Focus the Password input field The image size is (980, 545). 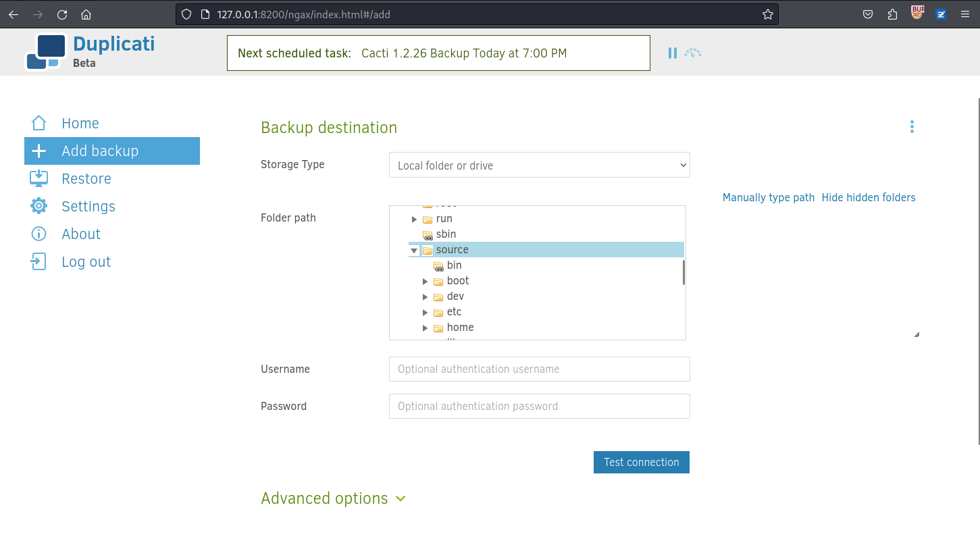540,406
